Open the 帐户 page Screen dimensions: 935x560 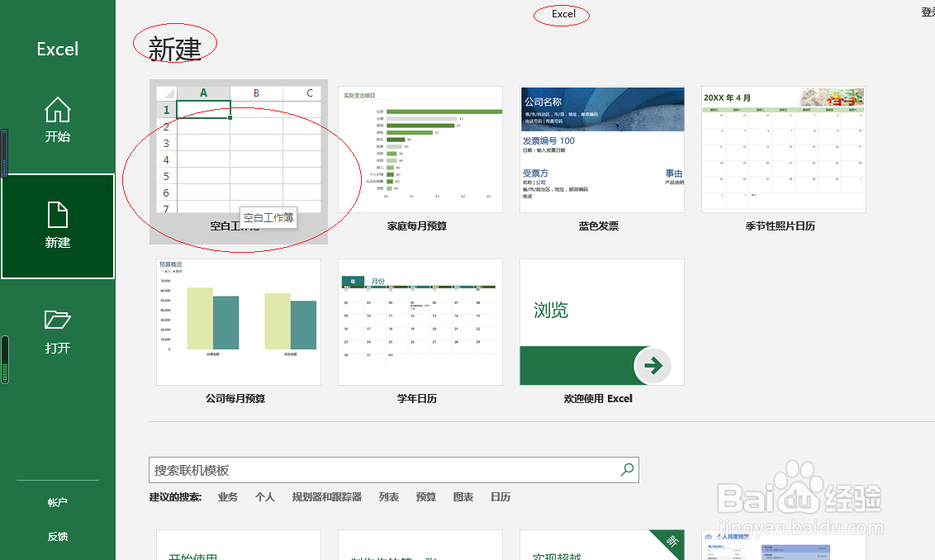57,503
